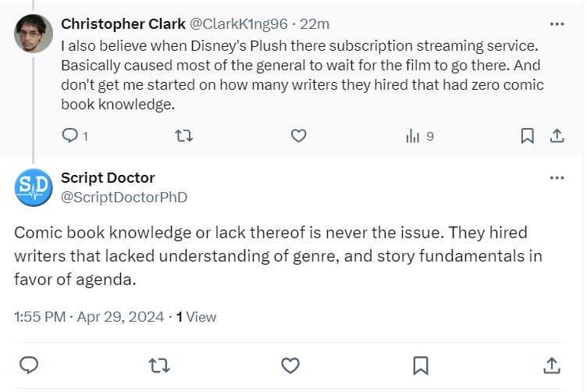Open more options on Christopher Clark's tweet
The image size is (587, 392).
(x=557, y=23)
